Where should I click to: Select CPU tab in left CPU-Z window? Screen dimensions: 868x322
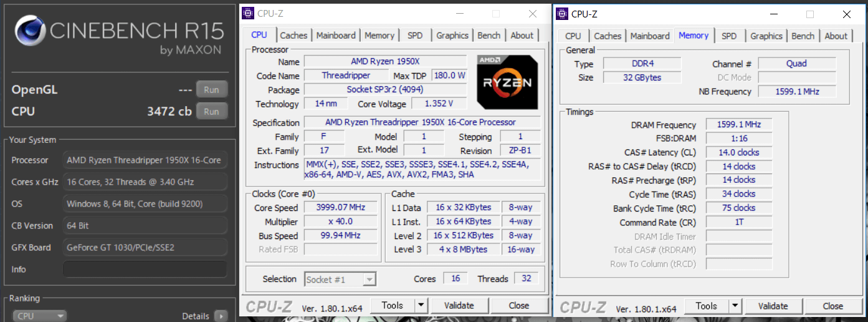tap(259, 35)
